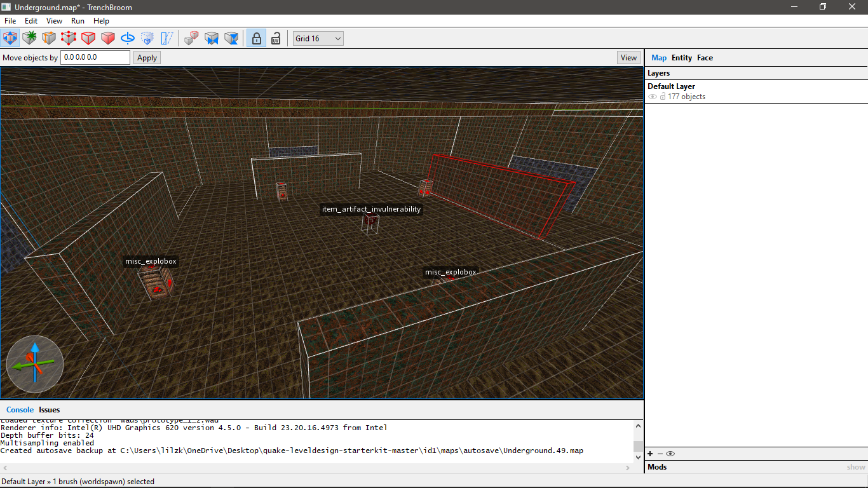Open the Grid 16 size dropdown
Image resolution: width=868 pixels, height=488 pixels.
coord(318,39)
